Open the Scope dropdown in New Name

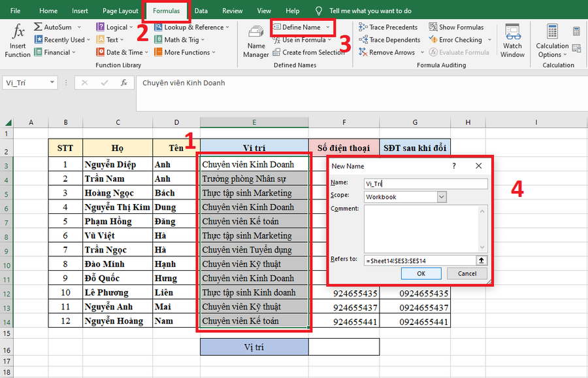pos(442,197)
